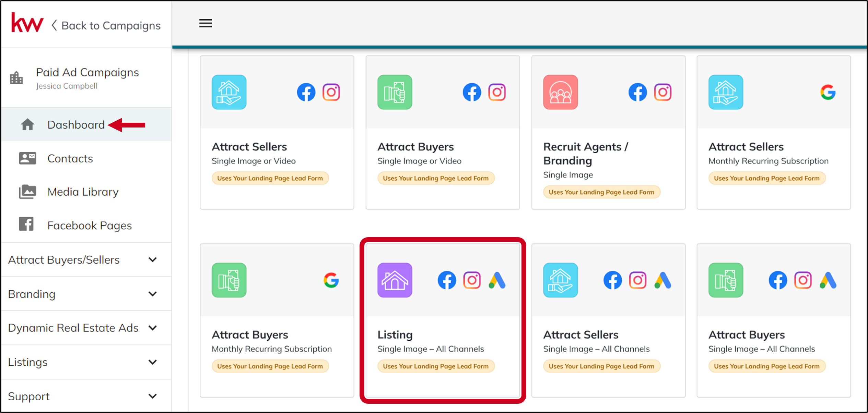
Task: Click blue house icon on Attract Sellers Monthly Subscription card
Action: click(726, 92)
